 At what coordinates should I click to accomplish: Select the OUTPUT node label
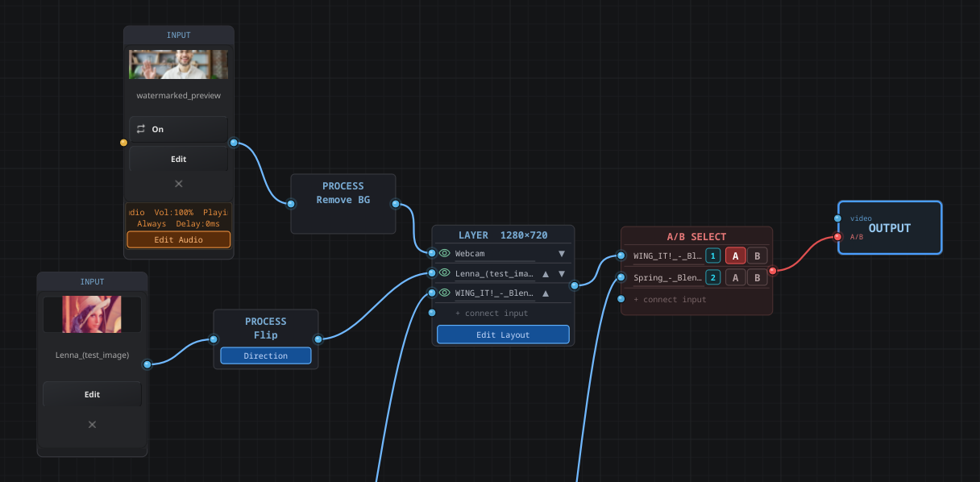pyautogui.click(x=890, y=228)
